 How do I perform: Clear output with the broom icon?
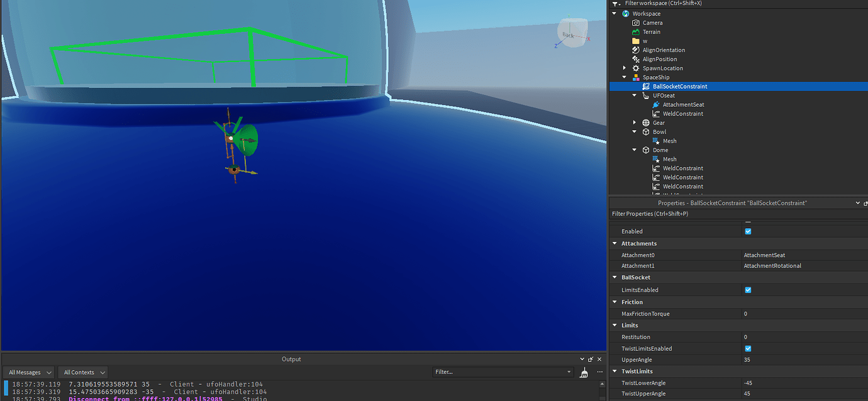coord(584,372)
